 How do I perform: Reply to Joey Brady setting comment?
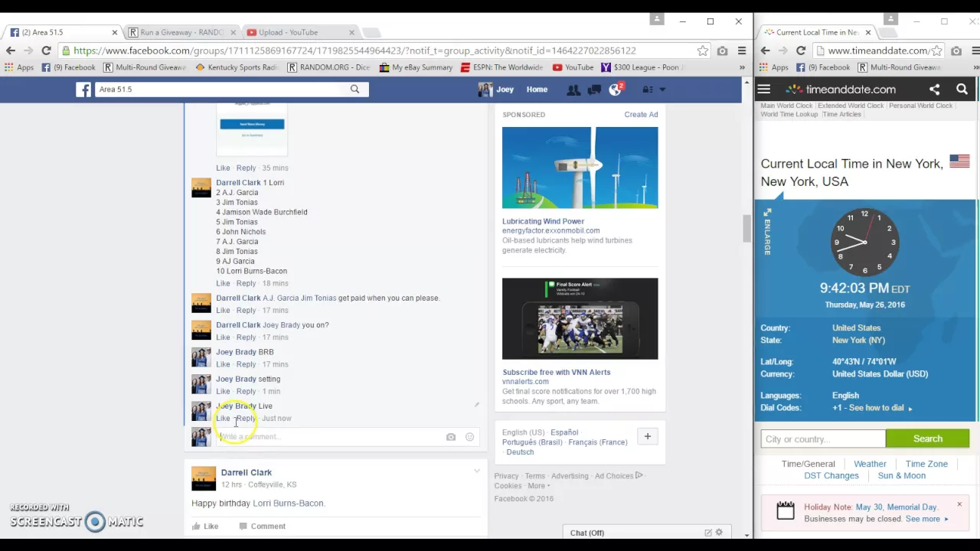[246, 391]
